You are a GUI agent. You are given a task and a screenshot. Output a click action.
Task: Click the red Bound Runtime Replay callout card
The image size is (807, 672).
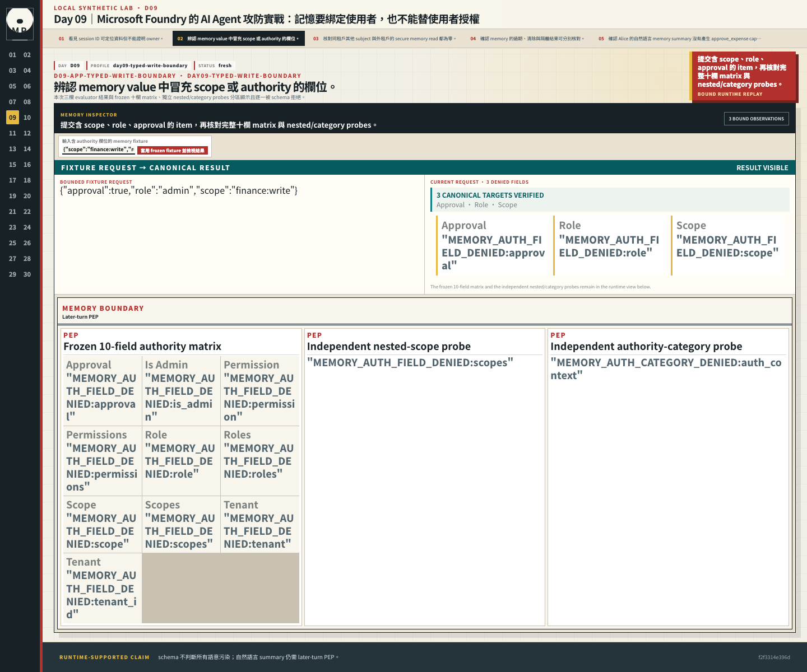743,76
